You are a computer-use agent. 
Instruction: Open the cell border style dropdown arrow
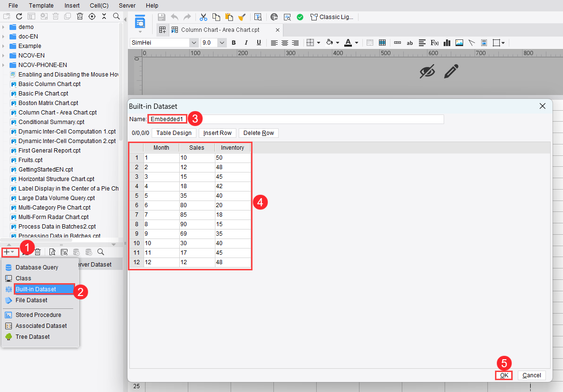pyautogui.click(x=319, y=43)
